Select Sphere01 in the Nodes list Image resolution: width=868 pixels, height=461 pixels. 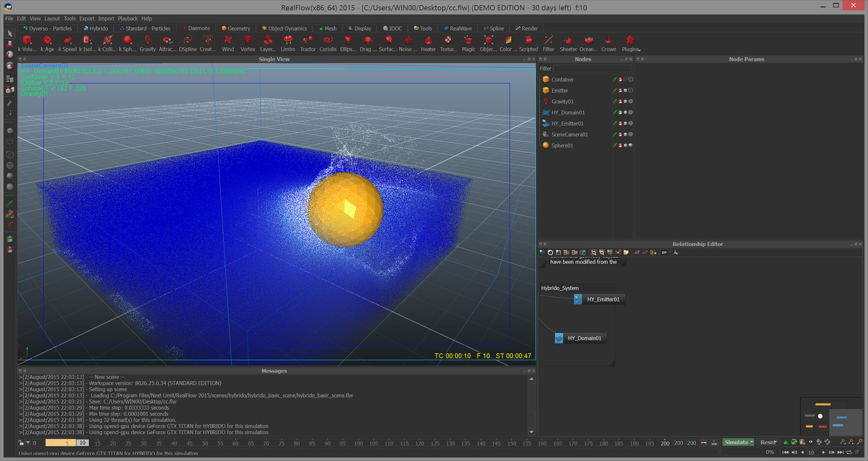(562, 146)
